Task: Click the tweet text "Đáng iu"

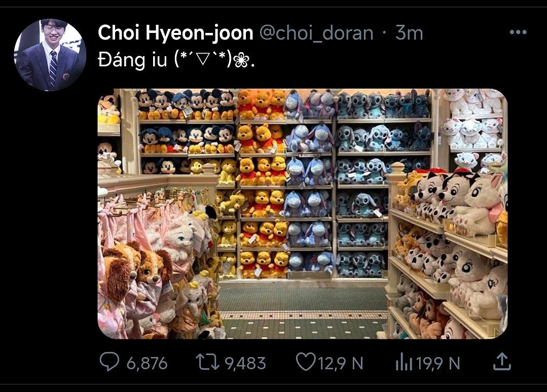Action: click(x=132, y=60)
